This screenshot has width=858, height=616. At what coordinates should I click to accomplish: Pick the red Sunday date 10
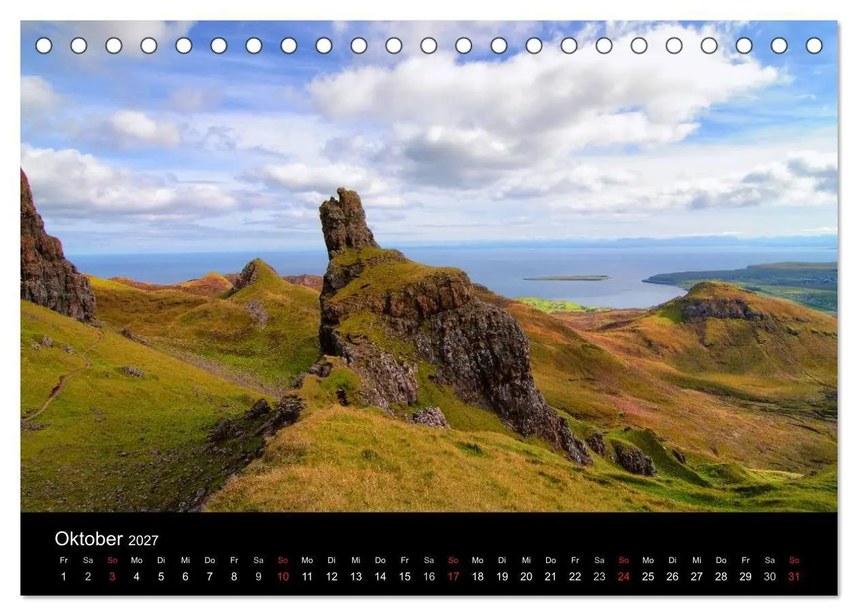tap(283, 577)
